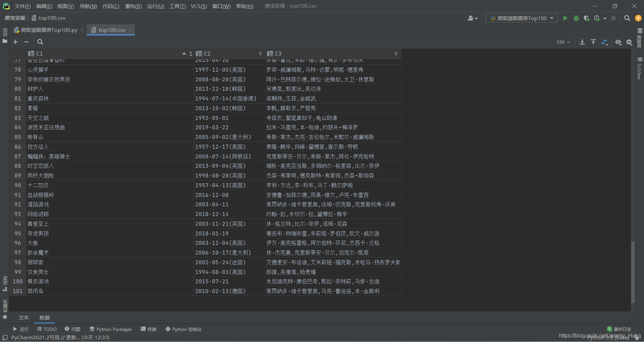This screenshot has height=342, width=644.
Task: Open the eye view-options toggle menu
Action: (x=619, y=43)
